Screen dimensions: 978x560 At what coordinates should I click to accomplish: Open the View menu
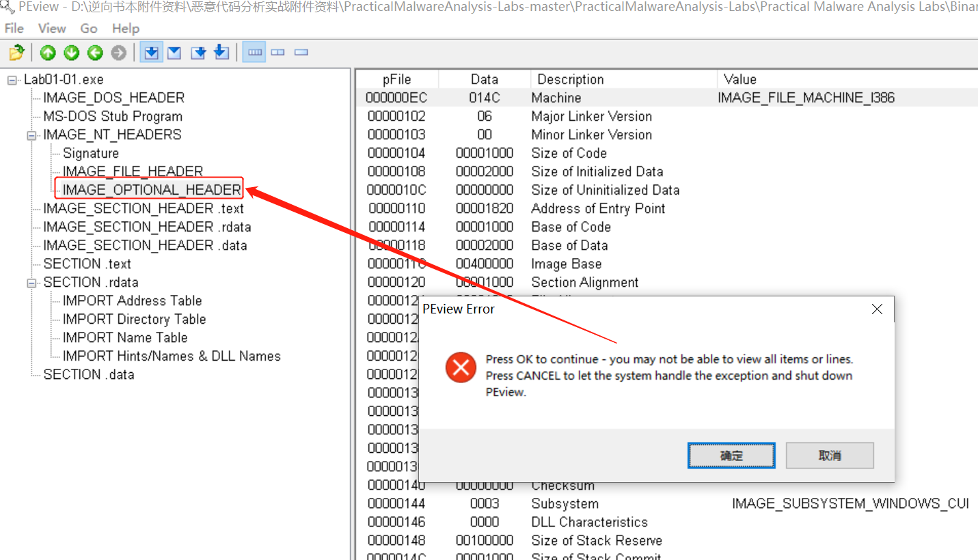[52, 29]
